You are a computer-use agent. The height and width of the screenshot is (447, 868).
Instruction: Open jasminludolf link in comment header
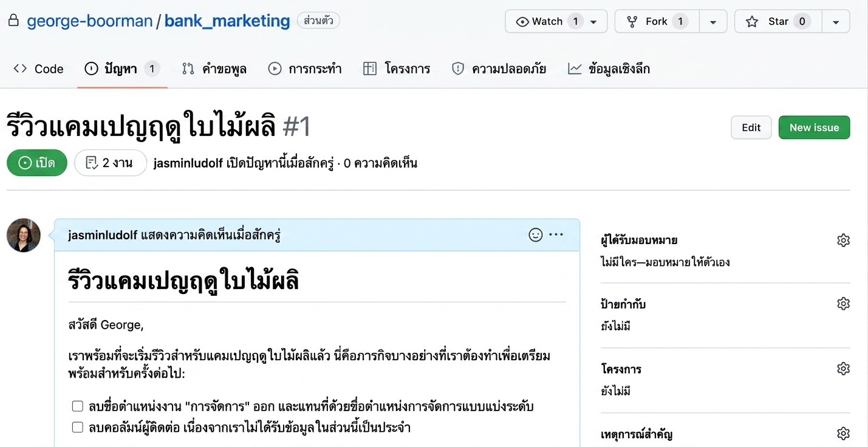tap(103, 235)
